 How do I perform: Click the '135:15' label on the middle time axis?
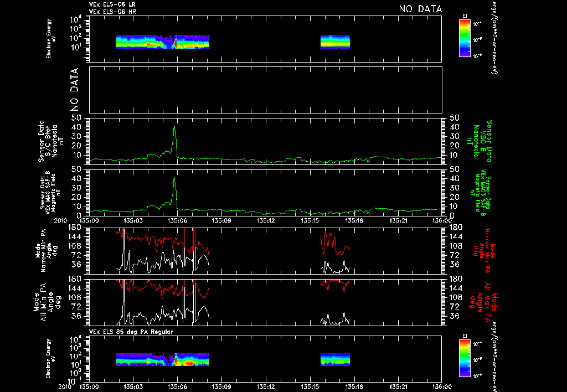[x=310, y=220]
